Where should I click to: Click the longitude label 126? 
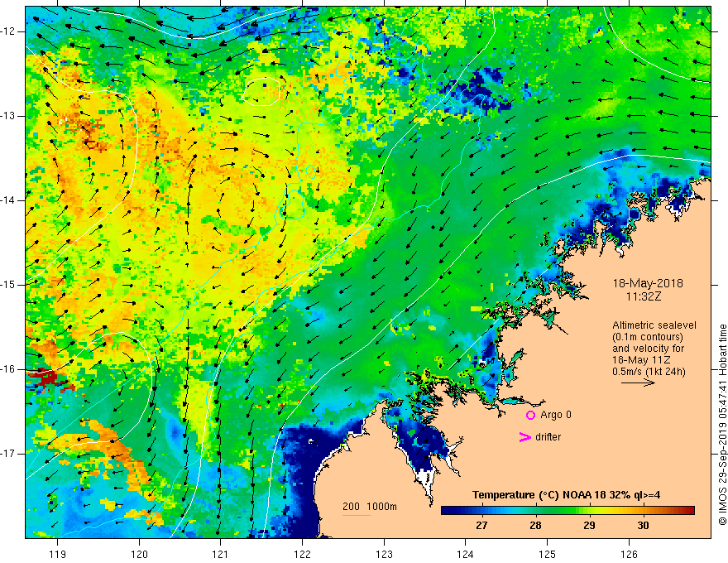pyautogui.click(x=629, y=554)
